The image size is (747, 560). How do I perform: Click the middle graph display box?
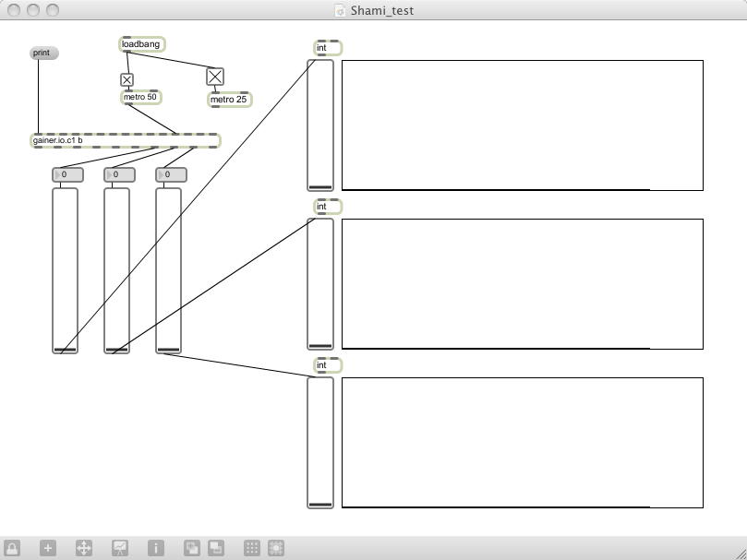coord(523,284)
